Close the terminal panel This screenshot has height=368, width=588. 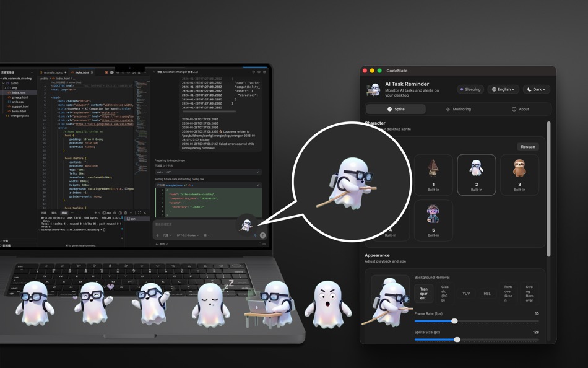(145, 213)
